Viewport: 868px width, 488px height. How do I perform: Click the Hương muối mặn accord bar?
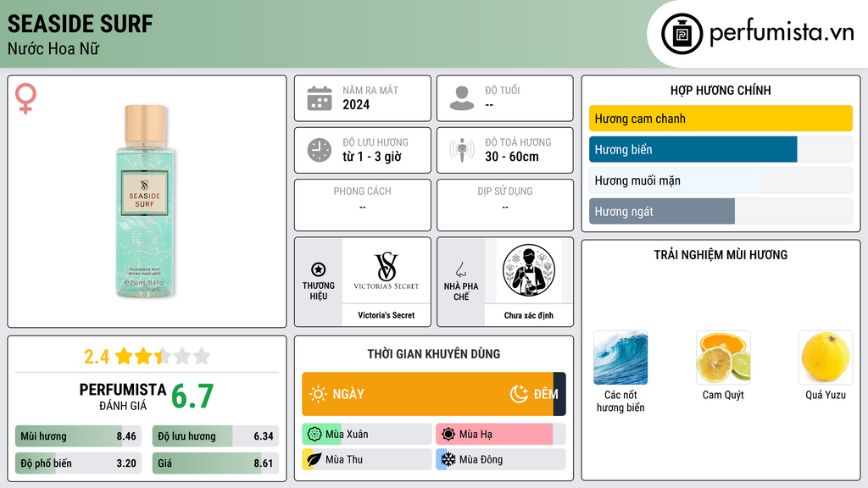point(721,180)
